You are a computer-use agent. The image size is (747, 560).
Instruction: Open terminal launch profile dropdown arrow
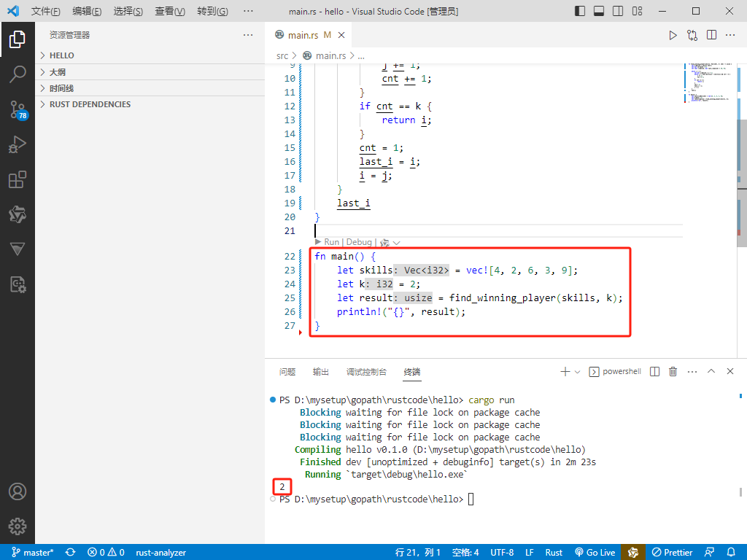click(578, 372)
